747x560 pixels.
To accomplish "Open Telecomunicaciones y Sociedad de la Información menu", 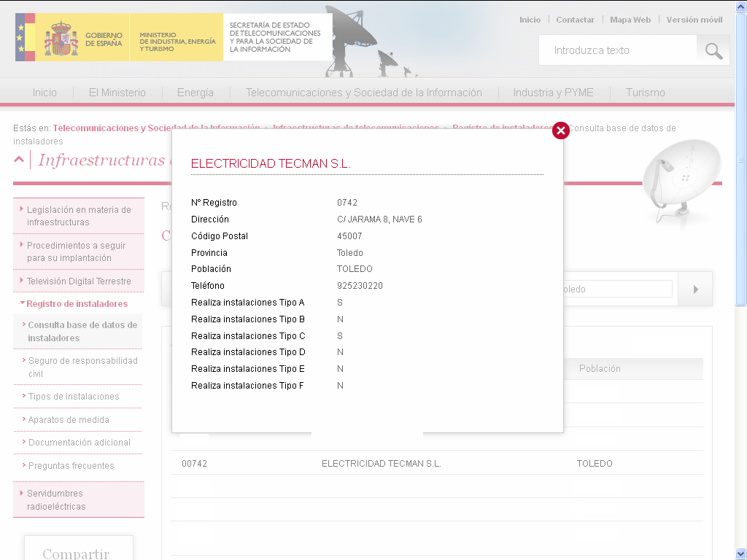I will [364, 93].
